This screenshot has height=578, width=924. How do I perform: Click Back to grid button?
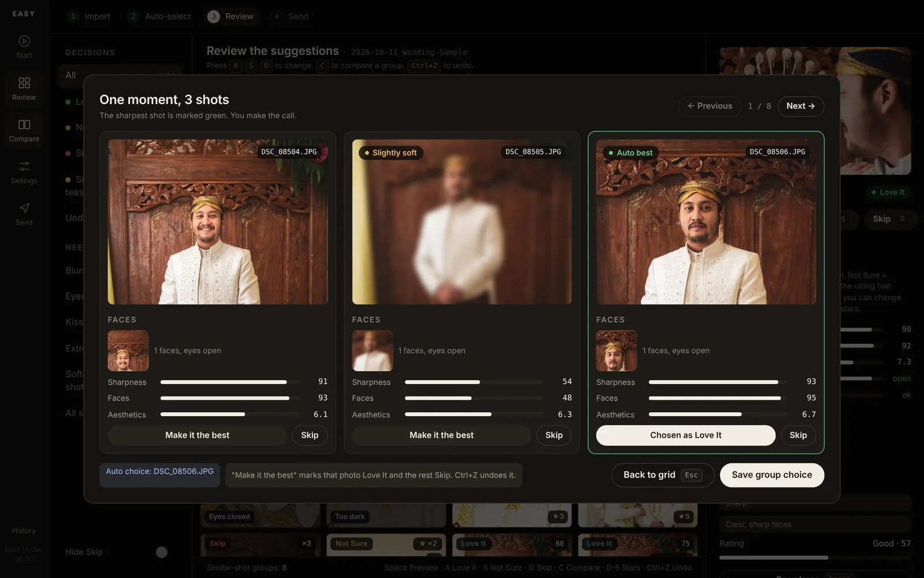[662, 475]
